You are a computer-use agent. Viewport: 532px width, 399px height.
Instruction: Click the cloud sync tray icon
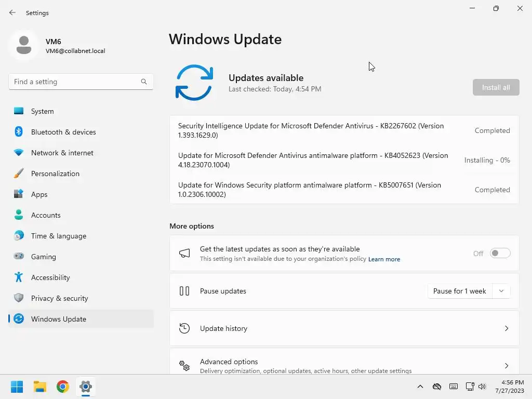tap(436, 387)
